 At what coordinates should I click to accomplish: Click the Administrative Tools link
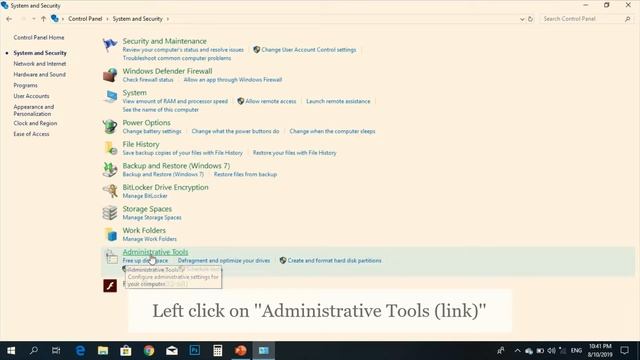point(155,252)
